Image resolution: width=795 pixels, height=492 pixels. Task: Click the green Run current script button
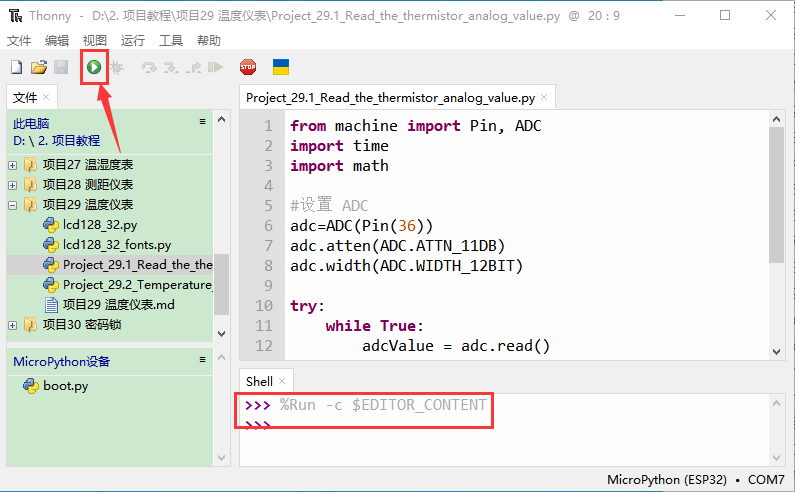pos(93,67)
